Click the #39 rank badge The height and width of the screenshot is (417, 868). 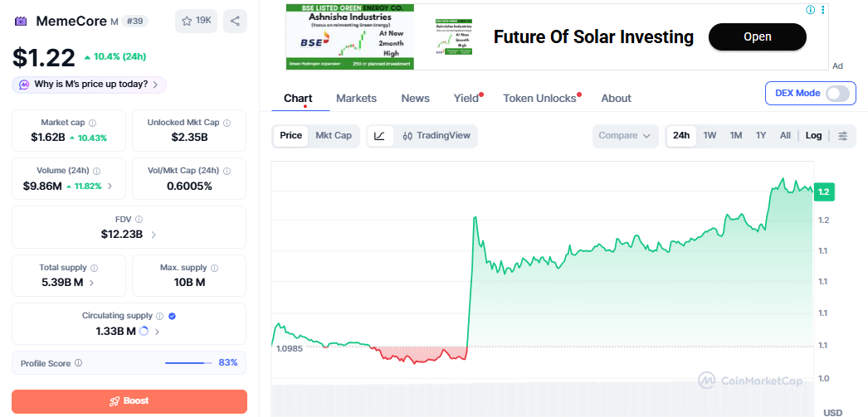click(x=134, y=22)
